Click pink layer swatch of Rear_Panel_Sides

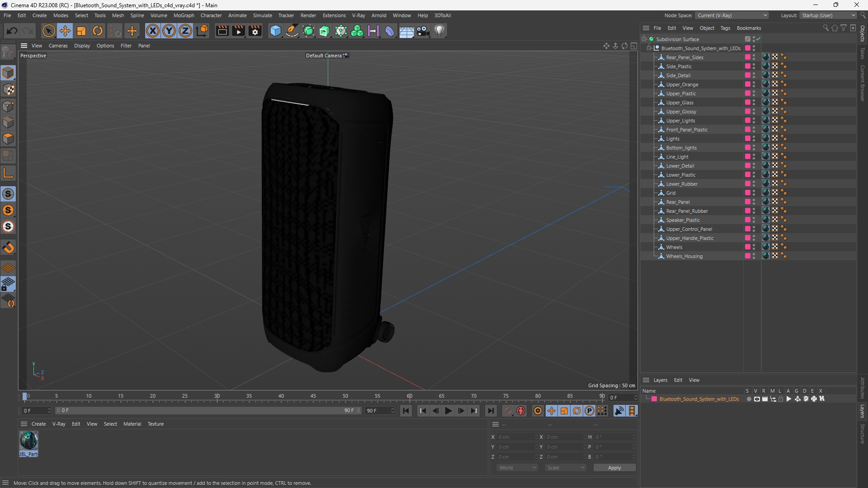pos(748,57)
